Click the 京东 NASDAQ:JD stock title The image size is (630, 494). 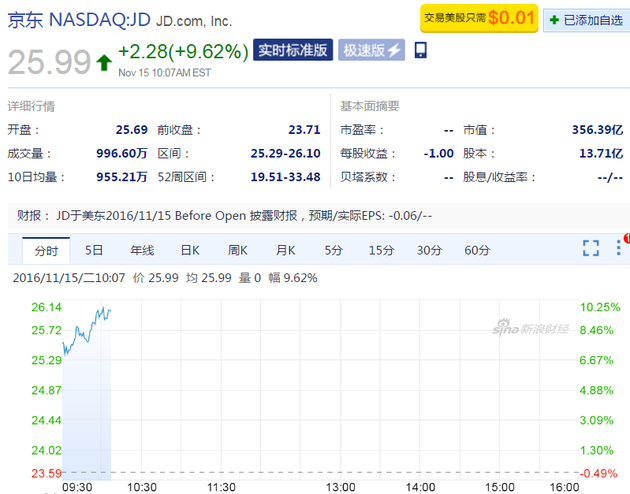[x=79, y=20]
